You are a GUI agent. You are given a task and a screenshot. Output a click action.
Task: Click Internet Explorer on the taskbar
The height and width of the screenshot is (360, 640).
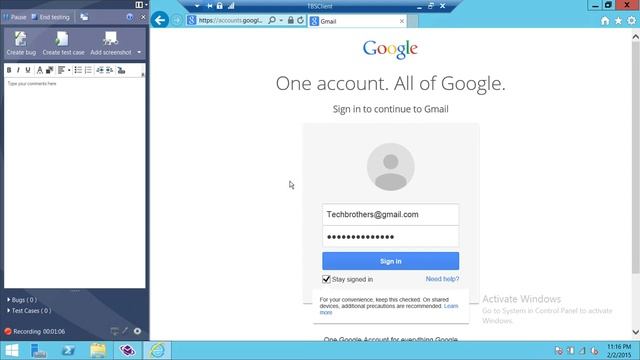tap(157, 351)
